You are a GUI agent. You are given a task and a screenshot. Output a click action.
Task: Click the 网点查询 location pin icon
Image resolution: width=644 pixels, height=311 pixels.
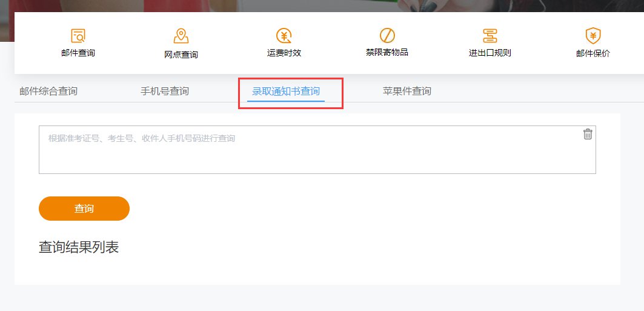pos(181,36)
